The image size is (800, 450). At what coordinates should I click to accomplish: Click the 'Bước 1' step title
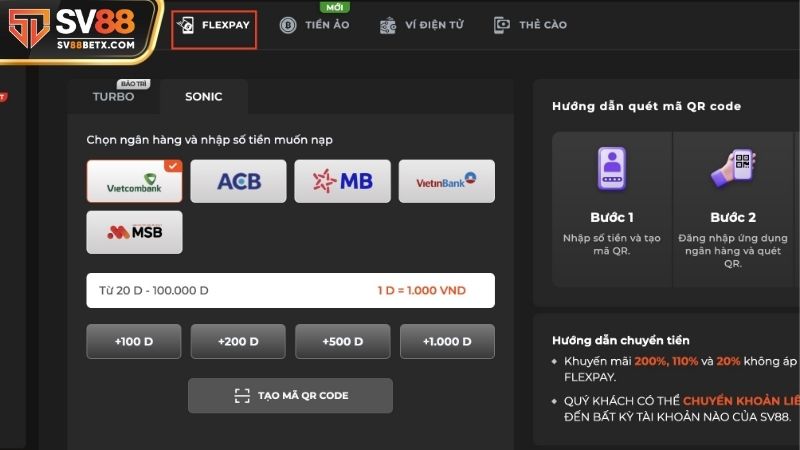point(612,217)
